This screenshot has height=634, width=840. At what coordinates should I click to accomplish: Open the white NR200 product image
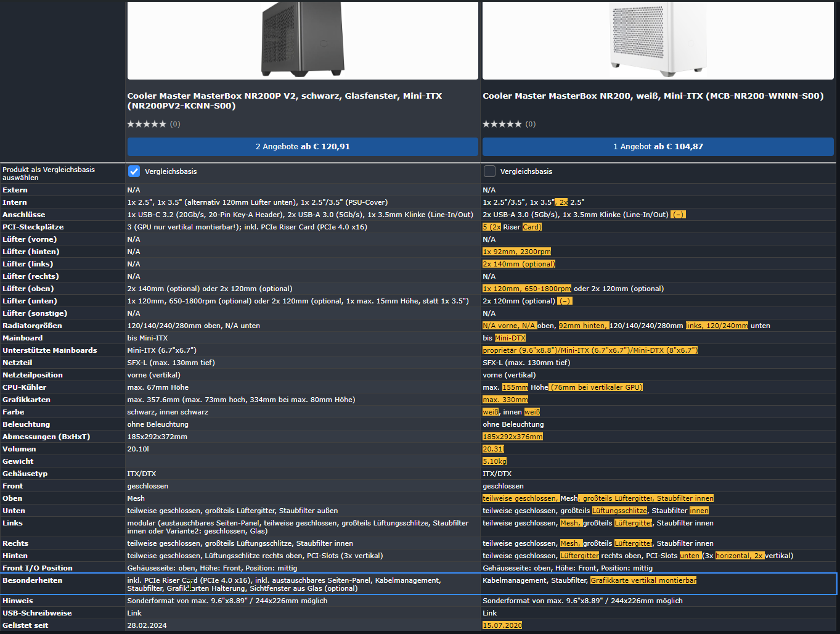pyautogui.click(x=658, y=39)
